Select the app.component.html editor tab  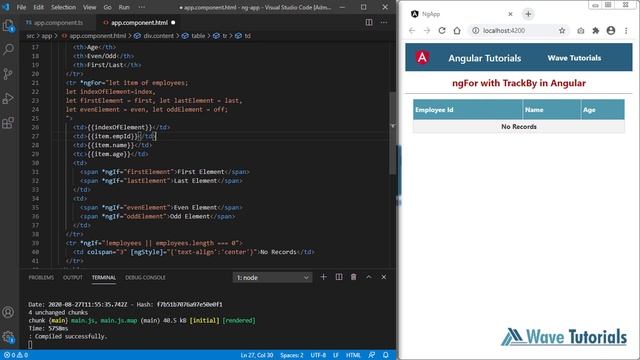(x=140, y=23)
